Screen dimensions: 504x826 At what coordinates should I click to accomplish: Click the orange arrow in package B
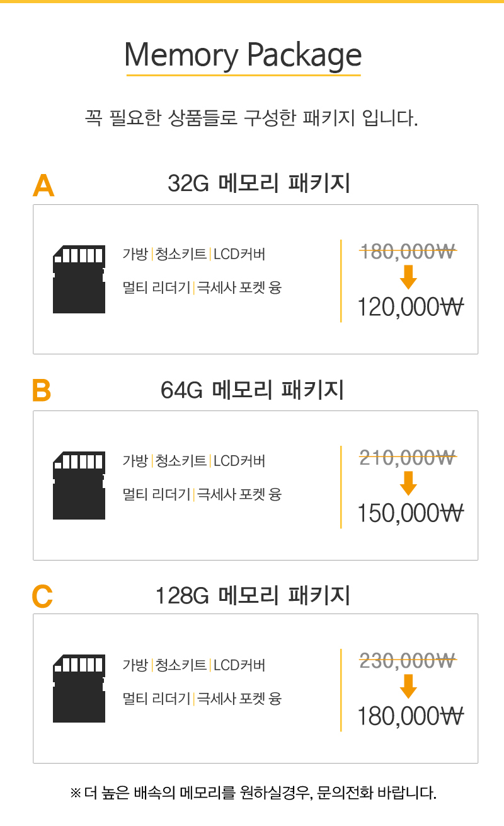(x=409, y=483)
